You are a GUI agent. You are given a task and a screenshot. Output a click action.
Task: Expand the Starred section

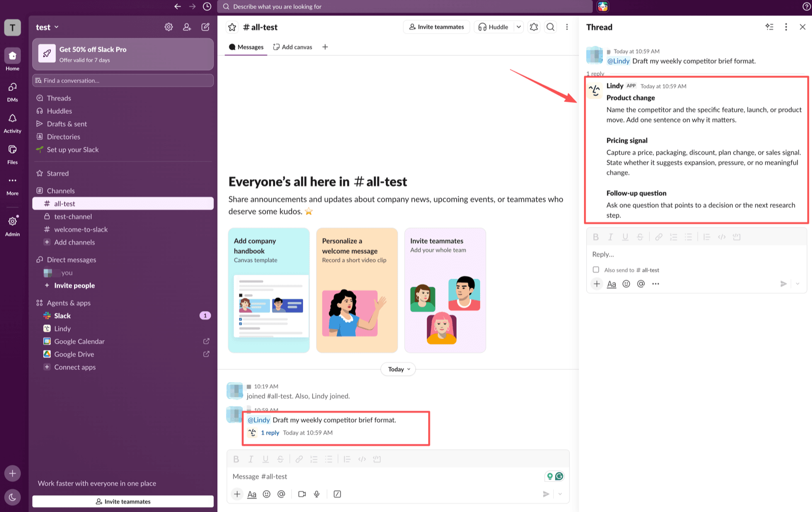tap(57, 174)
